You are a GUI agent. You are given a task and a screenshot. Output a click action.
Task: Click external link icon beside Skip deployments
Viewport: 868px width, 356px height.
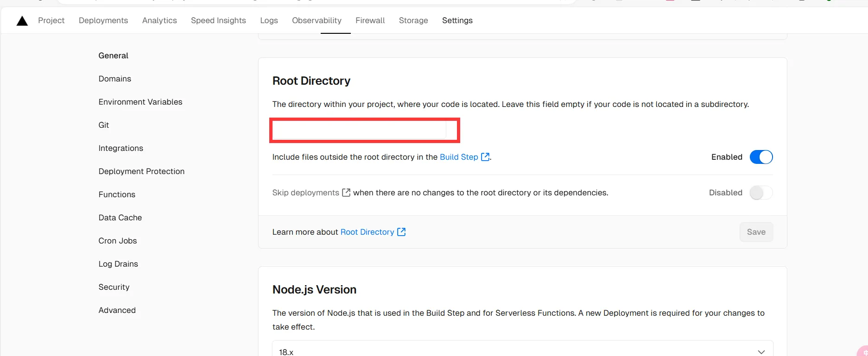[x=346, y=193]
